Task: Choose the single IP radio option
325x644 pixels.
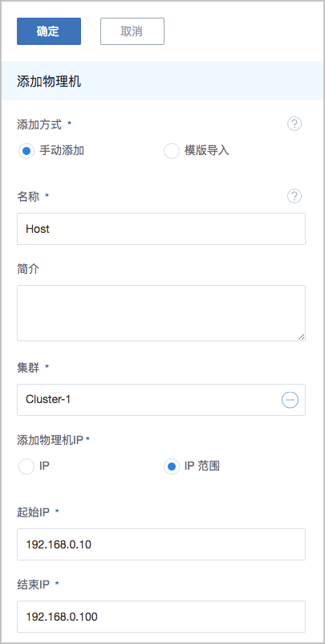Action: coord(26,467)
